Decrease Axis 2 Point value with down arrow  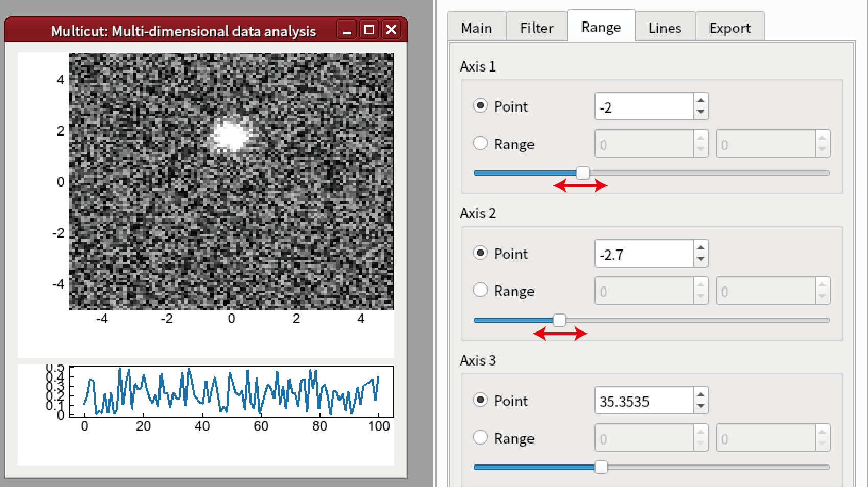[701, 259]
